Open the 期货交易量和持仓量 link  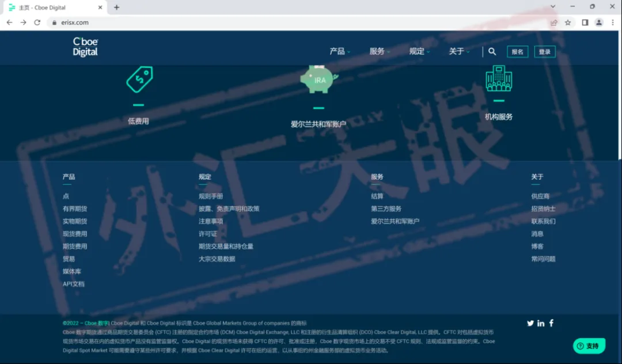(x=226, y=247)
